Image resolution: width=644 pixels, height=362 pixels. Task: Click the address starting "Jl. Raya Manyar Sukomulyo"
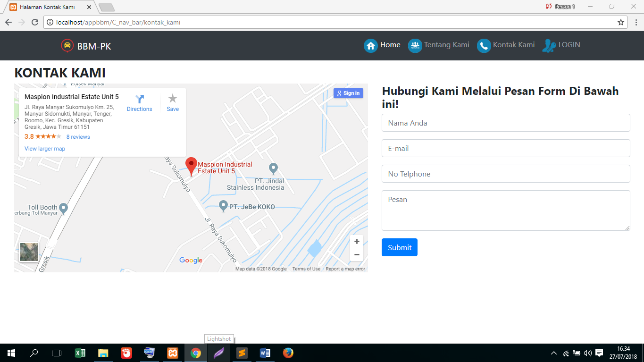pos(69,117)
